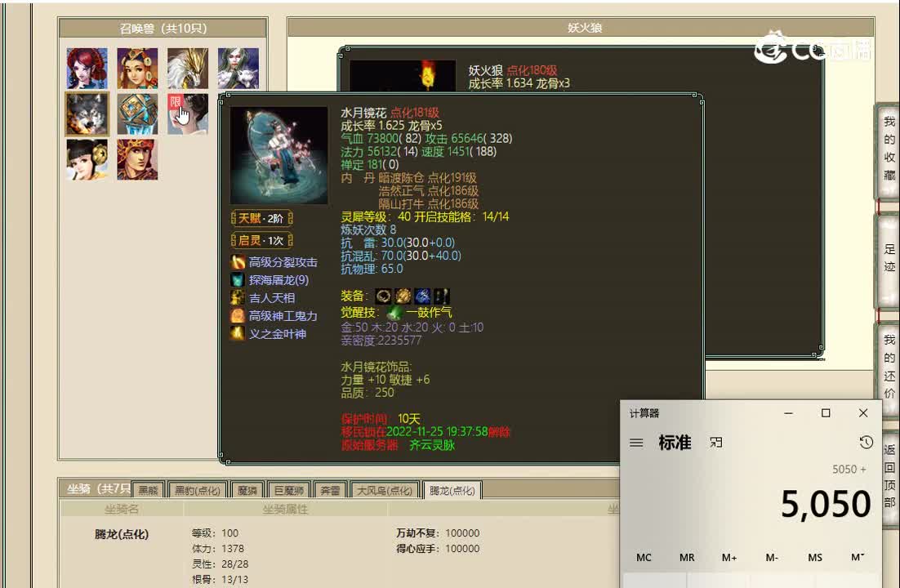Select the summon portrait with red 限 badge
Image resolution: width=900 pixels, height=588 pixels.
[188, 114]
